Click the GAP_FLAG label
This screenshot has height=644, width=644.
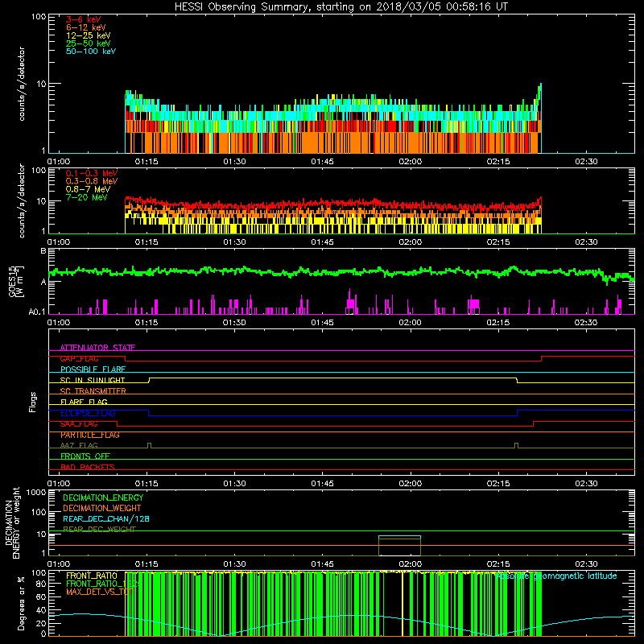click(79, 358)
